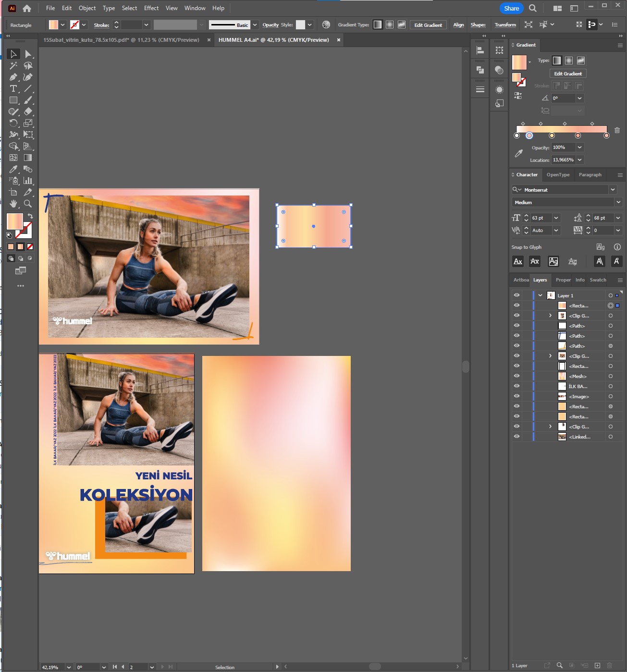Viewport: 627px width, 672px height.
Task: Click the Share button
Action: (511, 8)
